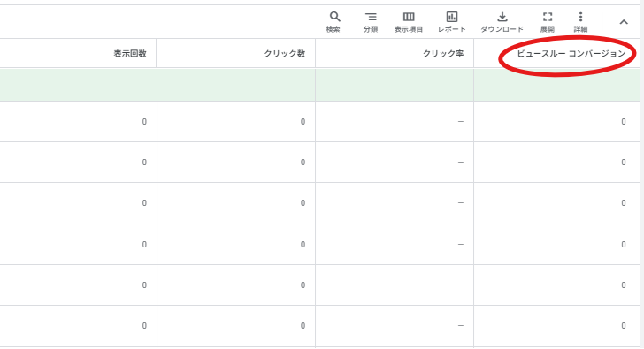
Task: Open the 検索 search tool
Action: tap(334, 22)
